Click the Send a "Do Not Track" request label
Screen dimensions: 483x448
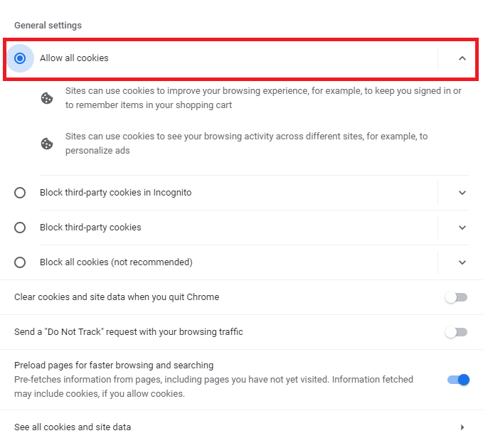pos(128,332)
